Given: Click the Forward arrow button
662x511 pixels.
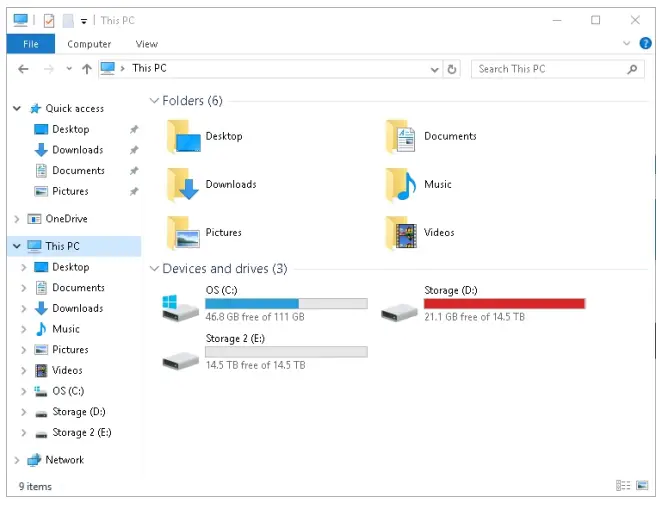Looking at the screenshot, I should click(49, 69).
